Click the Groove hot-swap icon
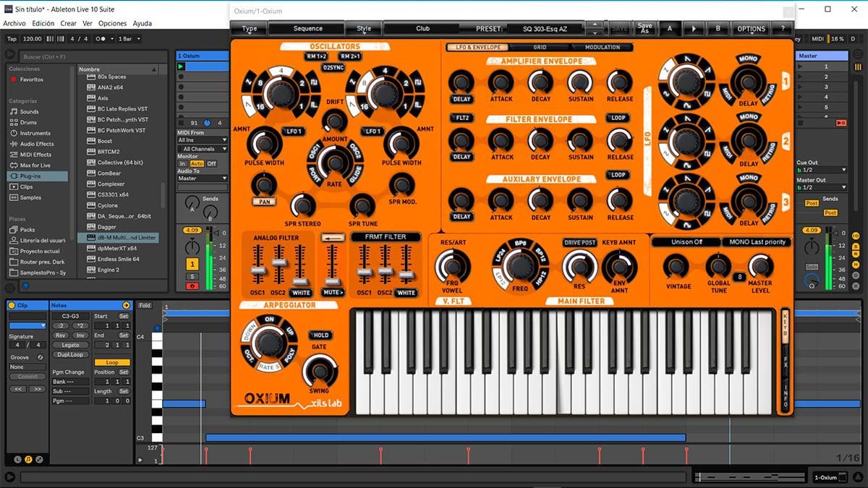 click(40, 357)
